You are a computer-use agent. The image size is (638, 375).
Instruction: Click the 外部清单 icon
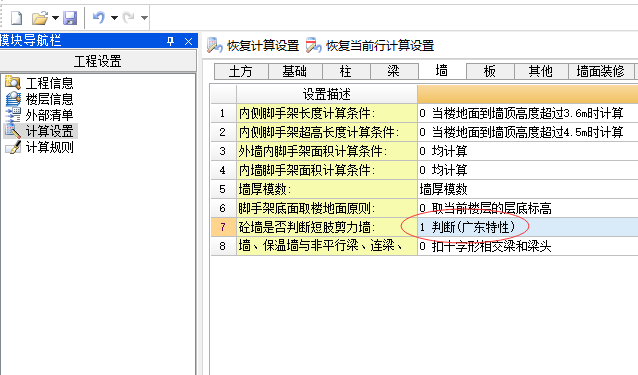(x=13, y=115)
